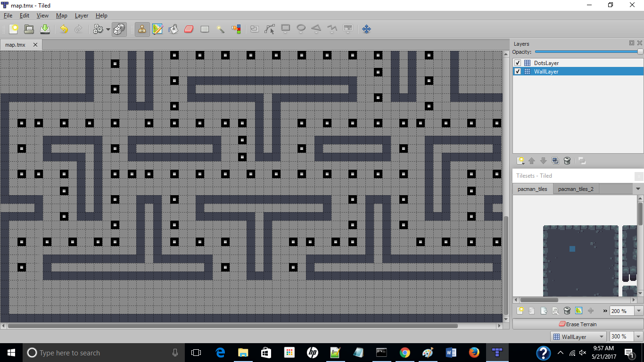This screenshot has width=644, height=362.
Task: Select the Select Same Tile tool
Action: tap(236, 29)
